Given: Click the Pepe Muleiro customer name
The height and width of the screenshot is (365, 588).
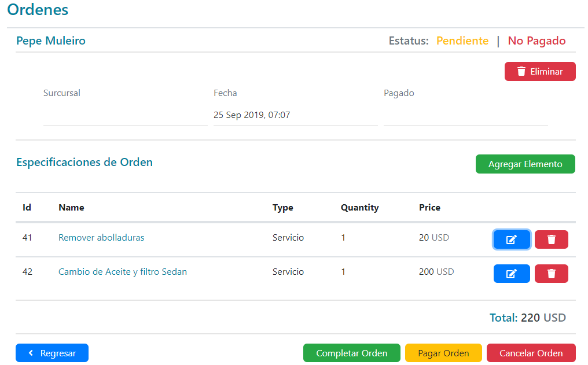Looking at the screenshot, I should tap(51, 41).
